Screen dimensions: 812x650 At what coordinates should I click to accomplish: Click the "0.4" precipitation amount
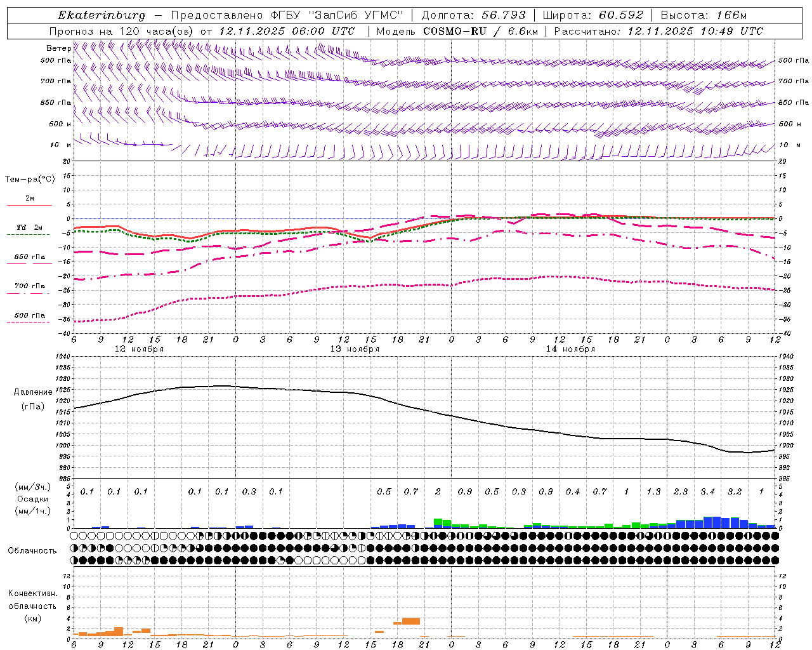pyautogui.click(x=573, y=491)
